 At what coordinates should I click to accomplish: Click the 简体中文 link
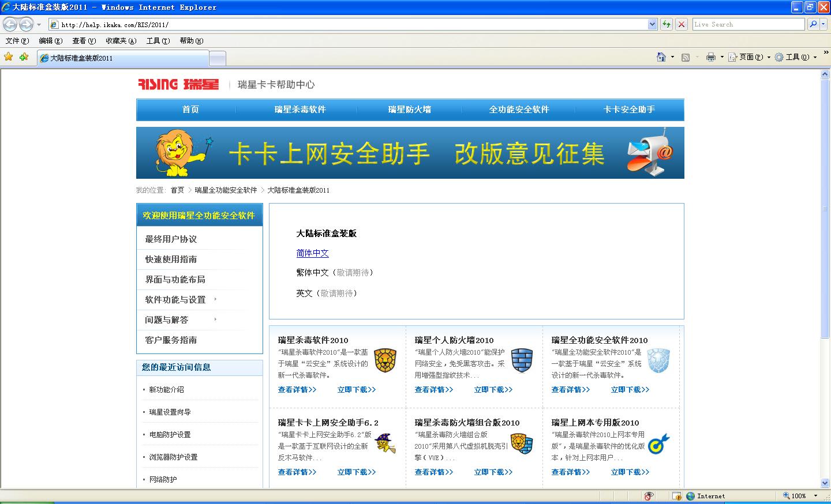pyautogui.click(x=312, y=253)
